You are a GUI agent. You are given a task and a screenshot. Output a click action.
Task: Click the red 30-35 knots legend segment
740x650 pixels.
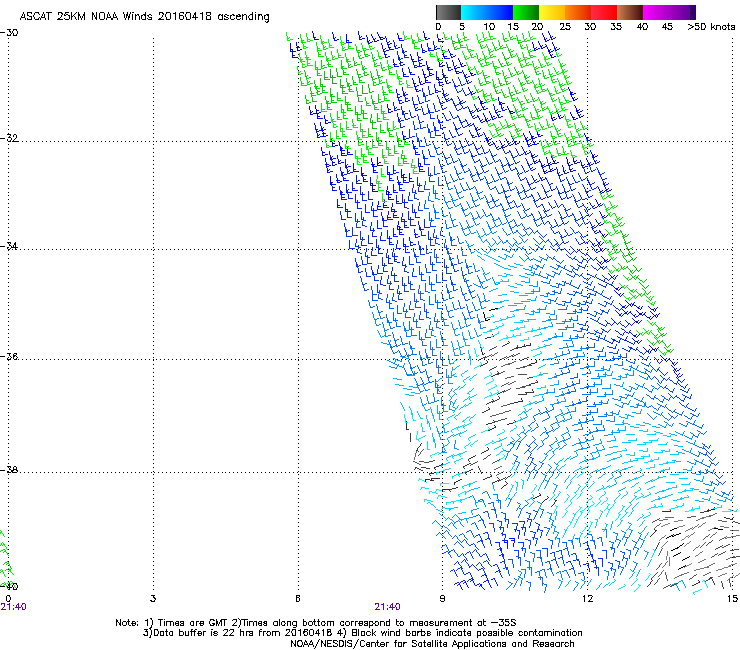(604, 12)
